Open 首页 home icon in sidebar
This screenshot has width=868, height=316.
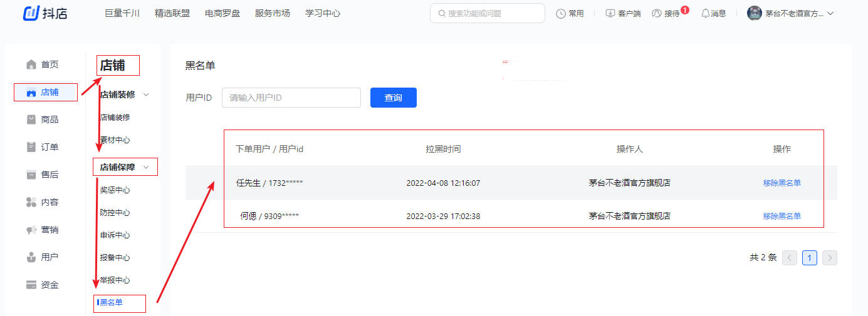click(x=31, y=64)
